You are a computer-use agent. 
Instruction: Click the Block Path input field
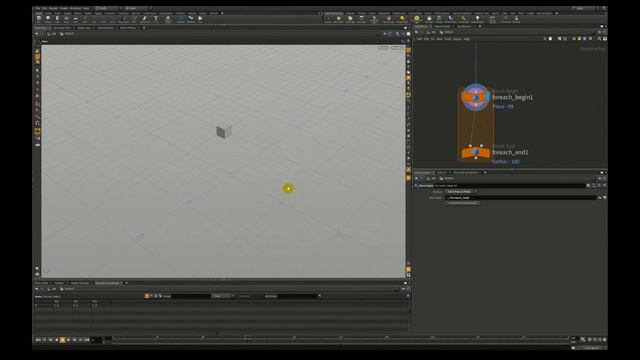click(521, 198)
